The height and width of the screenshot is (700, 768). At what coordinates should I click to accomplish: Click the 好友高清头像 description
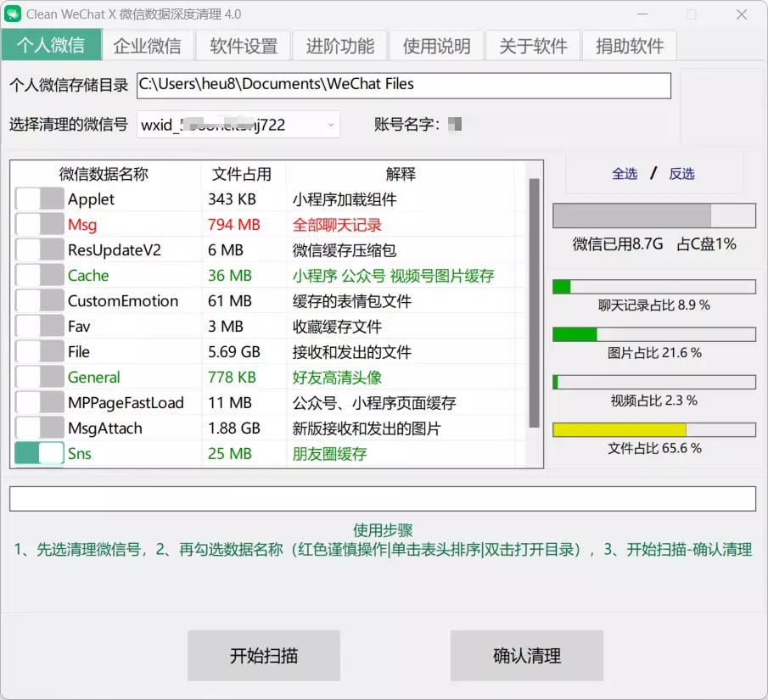337,378
